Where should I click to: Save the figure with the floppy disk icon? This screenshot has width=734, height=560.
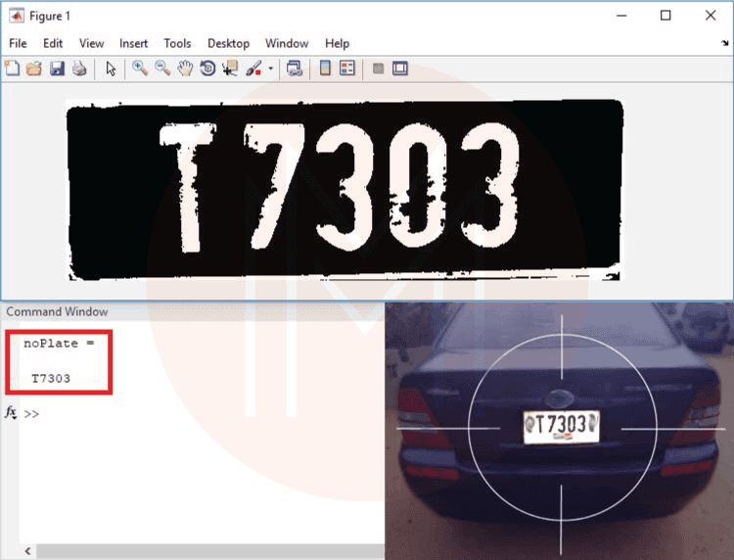pyautogui.click(x=57, y=69)
